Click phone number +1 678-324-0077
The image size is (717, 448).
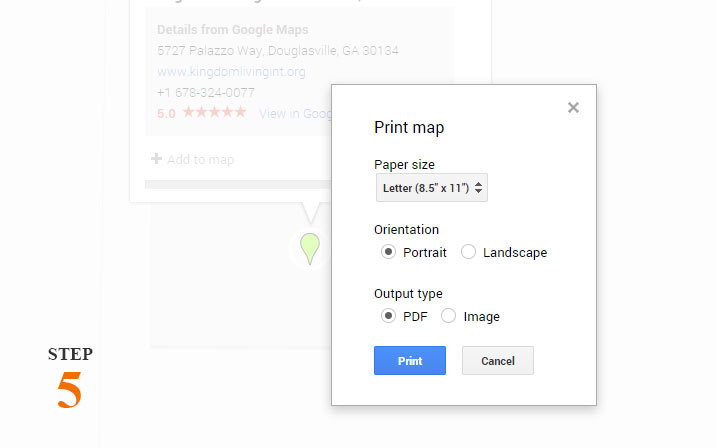point(205,93)
